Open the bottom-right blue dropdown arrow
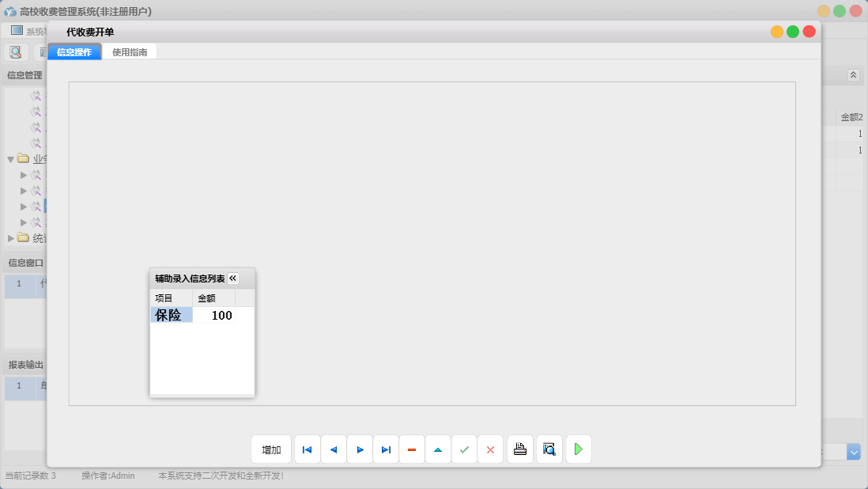868x489 pixels. 854,452
